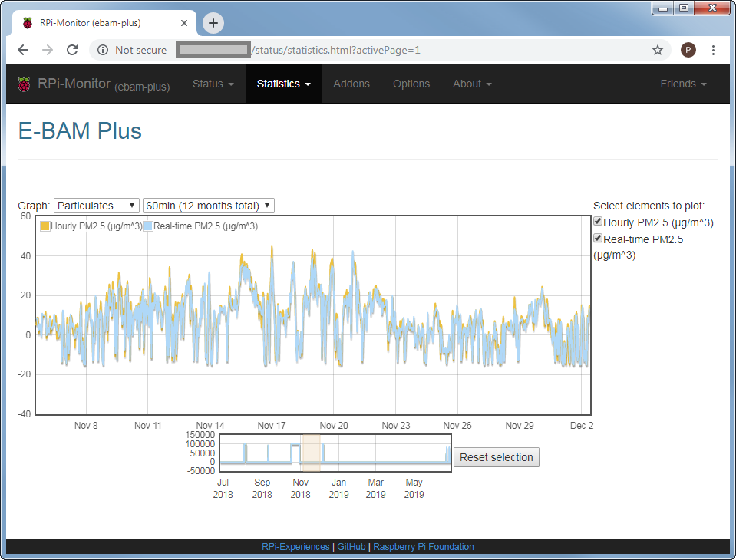Click the browser back arrow
736x560 pixels.
coord(22,50)
